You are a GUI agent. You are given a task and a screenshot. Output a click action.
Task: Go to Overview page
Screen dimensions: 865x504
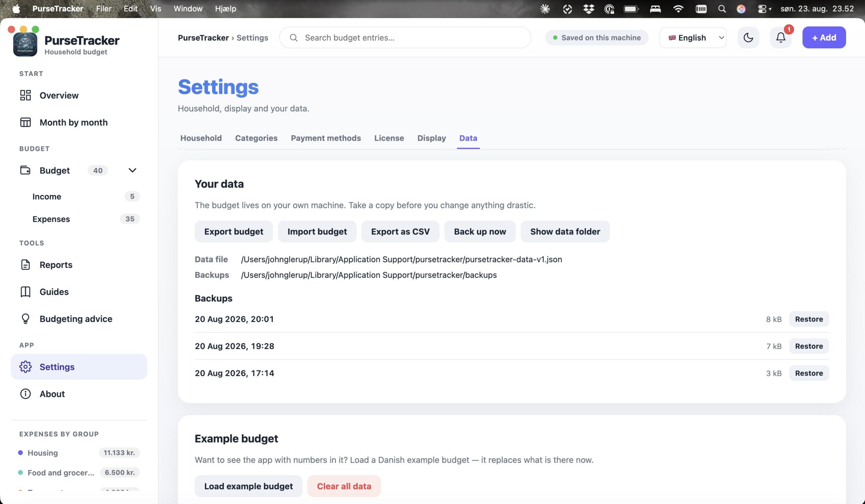(x=79, y=95)
